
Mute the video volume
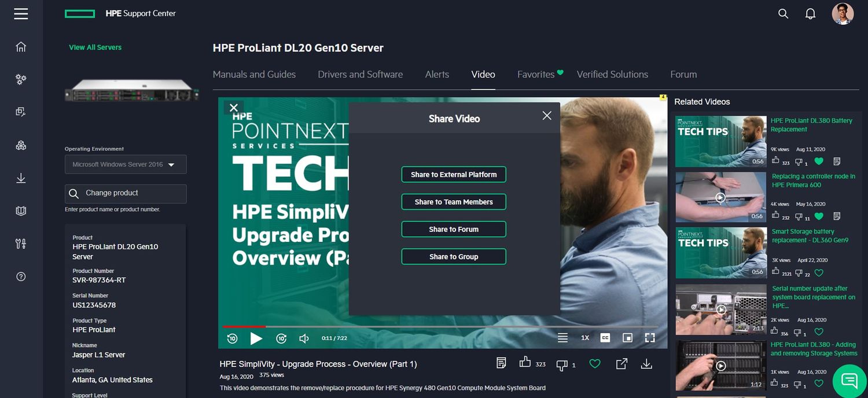pos(304,338)
